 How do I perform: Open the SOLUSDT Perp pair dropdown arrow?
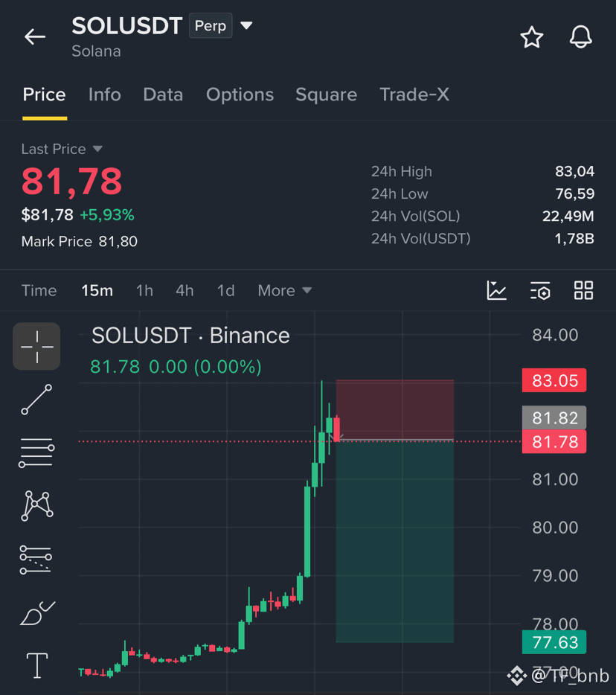click(x=246, y=26)
